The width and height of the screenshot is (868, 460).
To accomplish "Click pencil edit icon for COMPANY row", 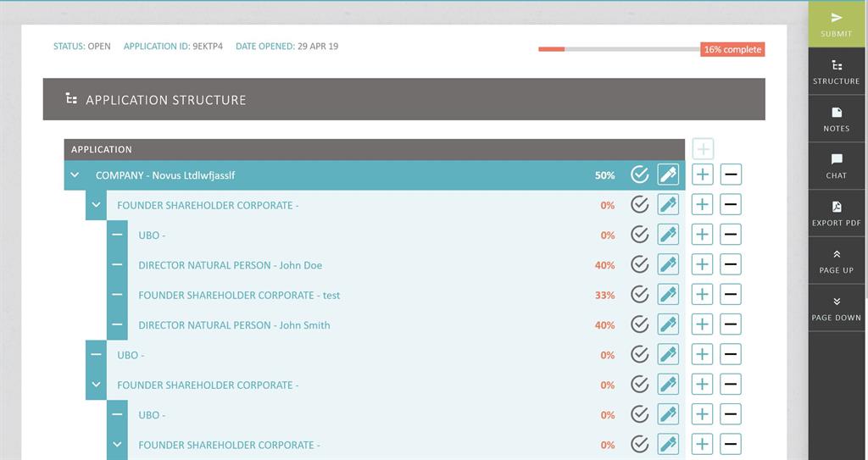I will [x=668, y=175].
